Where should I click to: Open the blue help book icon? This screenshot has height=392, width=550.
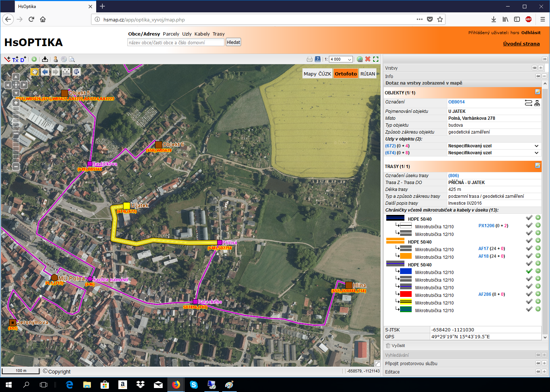pos(318,59)
